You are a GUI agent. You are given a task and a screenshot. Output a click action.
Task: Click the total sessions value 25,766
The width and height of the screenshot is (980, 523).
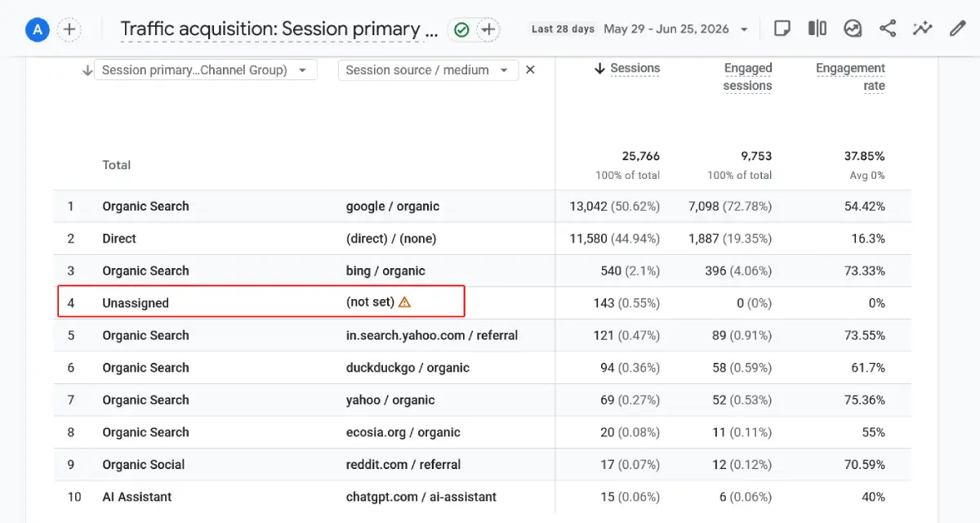pos(640,156)
